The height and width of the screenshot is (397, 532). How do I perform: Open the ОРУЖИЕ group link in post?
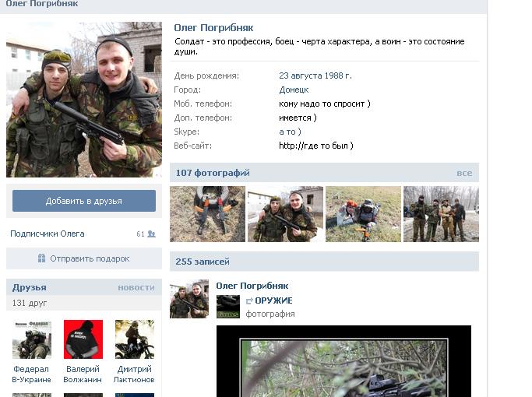coord(273,300)
